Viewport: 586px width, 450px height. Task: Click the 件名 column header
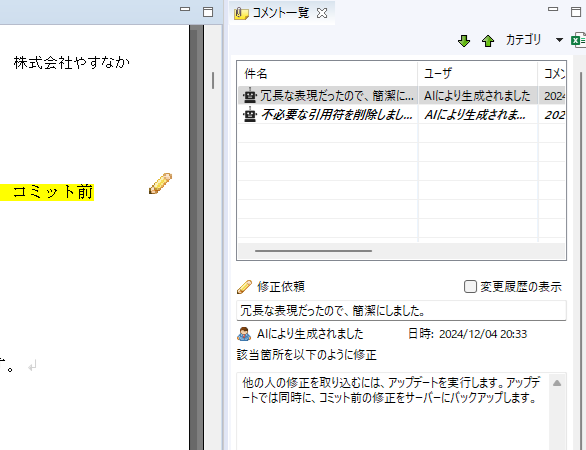tap(256, 74)
